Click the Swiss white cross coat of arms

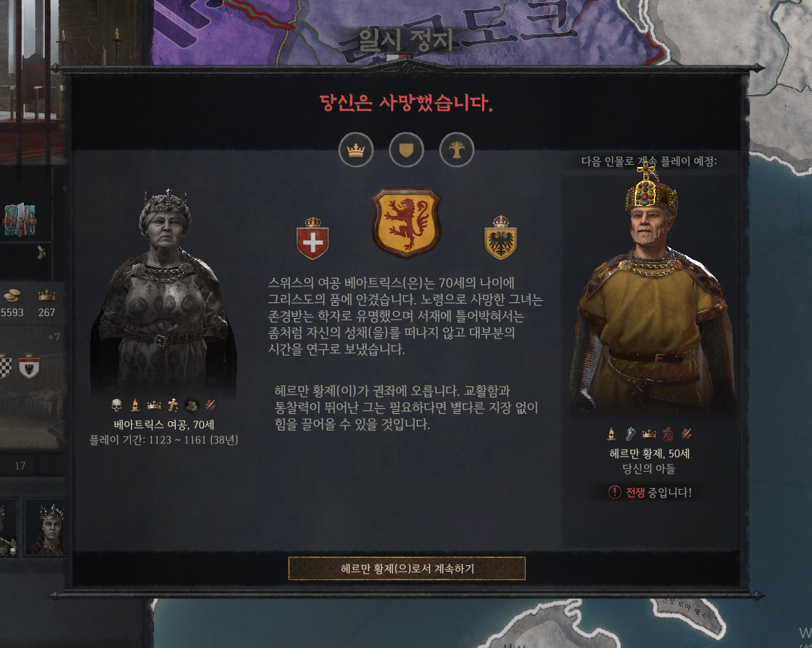pyautogui.click(x=312, y=238)
